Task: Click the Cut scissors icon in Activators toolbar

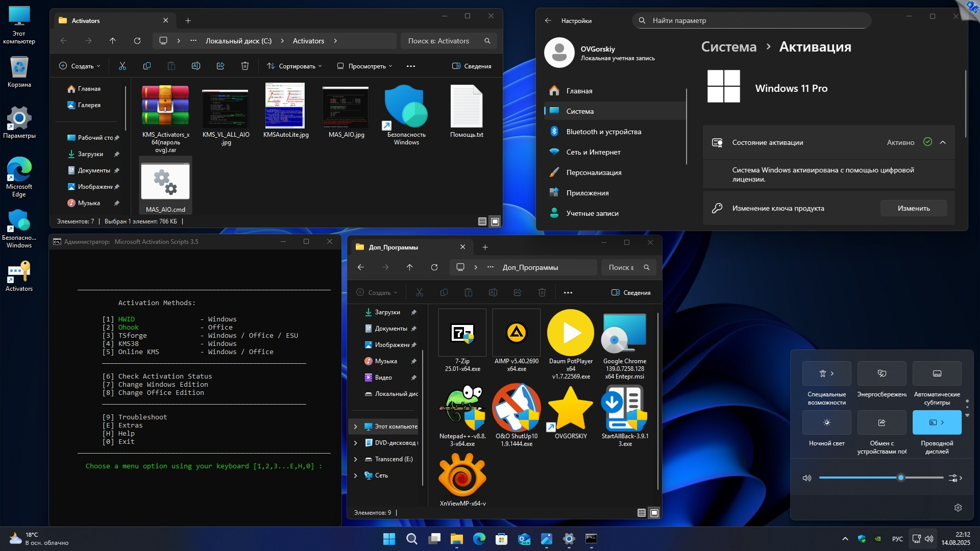Action: click(122, 66)
